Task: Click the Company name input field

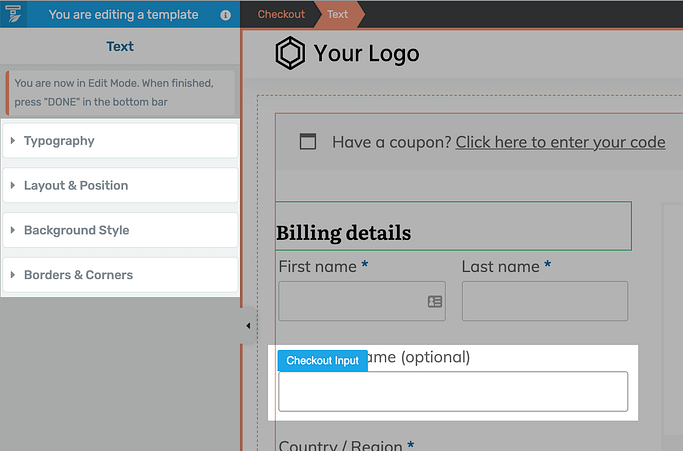Action: point(452,391)
